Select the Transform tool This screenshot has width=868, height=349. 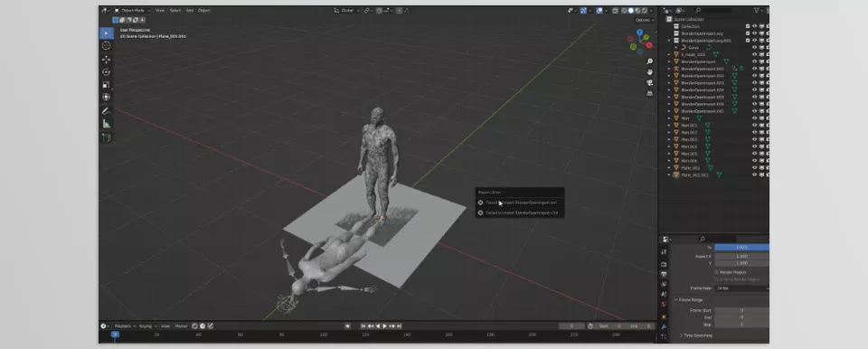107,97
